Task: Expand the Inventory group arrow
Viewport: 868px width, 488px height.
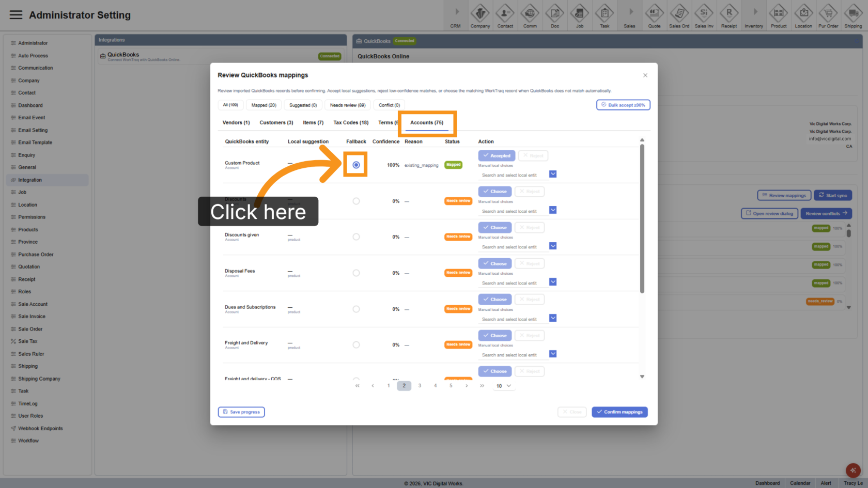Action: (755, 12)
